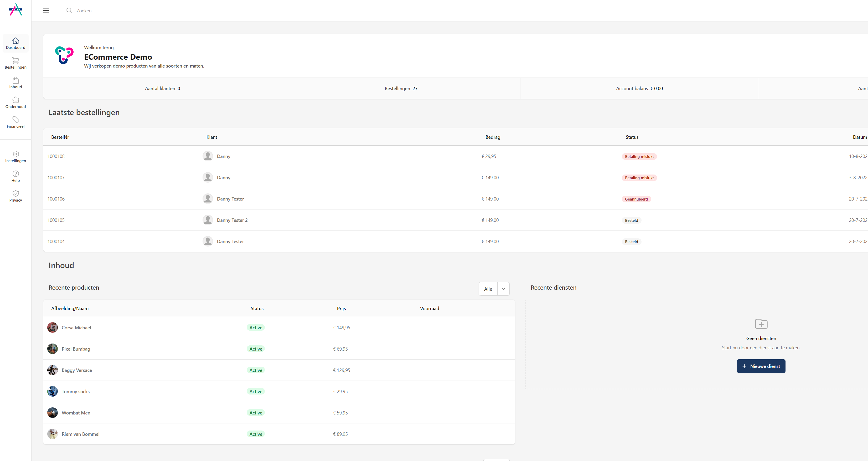Image resolution: width=868 pixels, height=461 pixels.
Task: Open the Dashboard from the sidebar
Action: [16, 43]
